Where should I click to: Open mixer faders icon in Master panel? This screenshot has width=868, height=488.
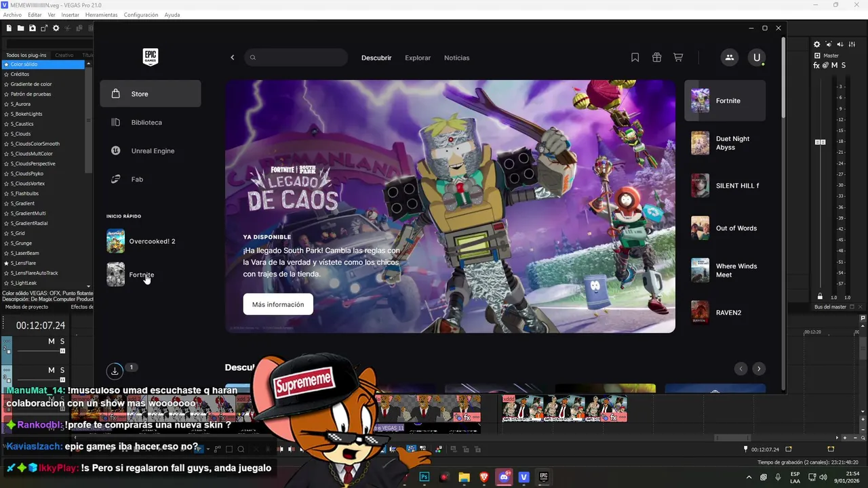pyautogui.click(x=852, y=44)
